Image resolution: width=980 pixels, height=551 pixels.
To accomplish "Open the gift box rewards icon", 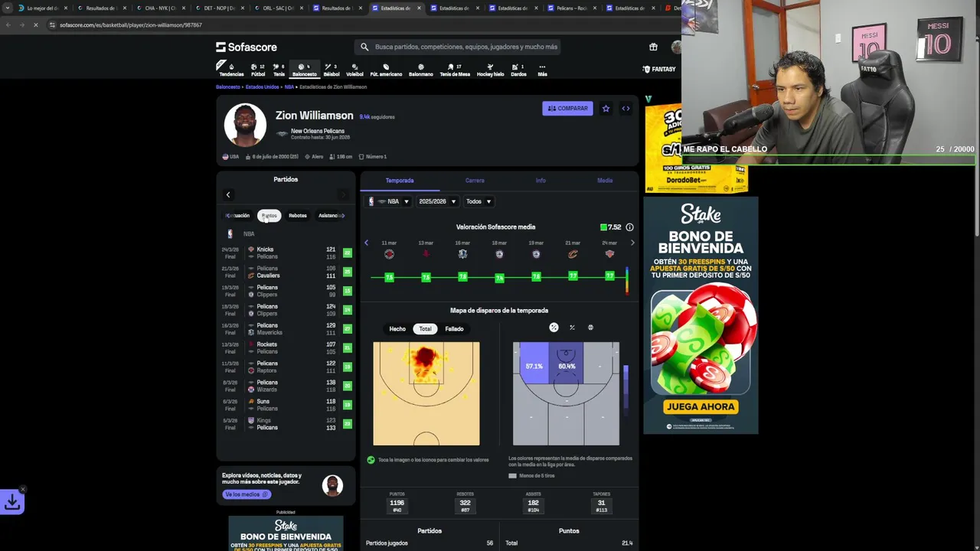I will click(653, 47).
